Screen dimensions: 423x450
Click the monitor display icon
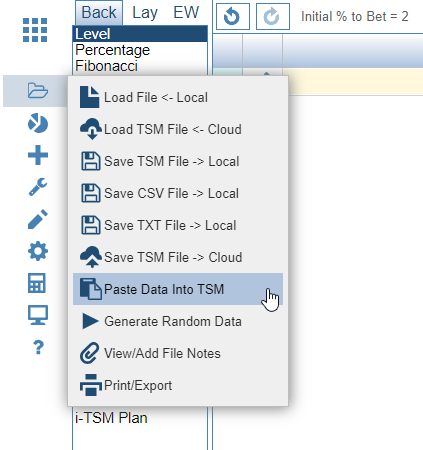(38, 315)
